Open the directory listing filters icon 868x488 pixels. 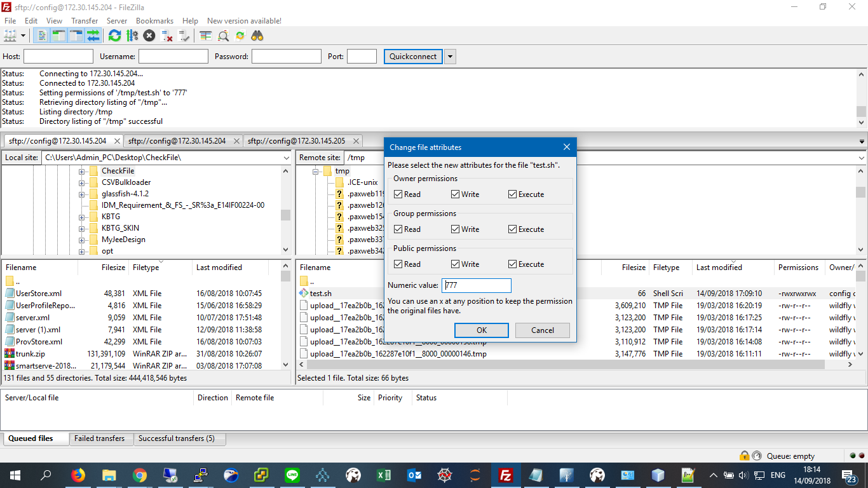(x=205, y=36)
